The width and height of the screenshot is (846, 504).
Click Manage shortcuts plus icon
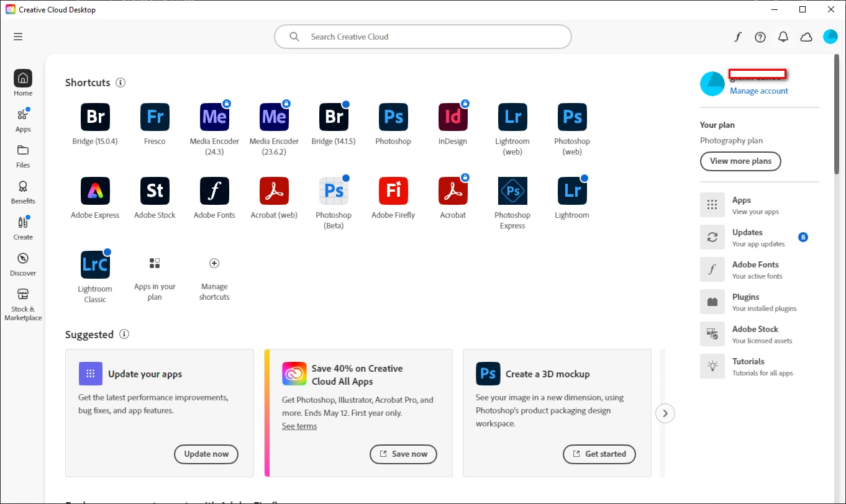(x=214, y=263)
